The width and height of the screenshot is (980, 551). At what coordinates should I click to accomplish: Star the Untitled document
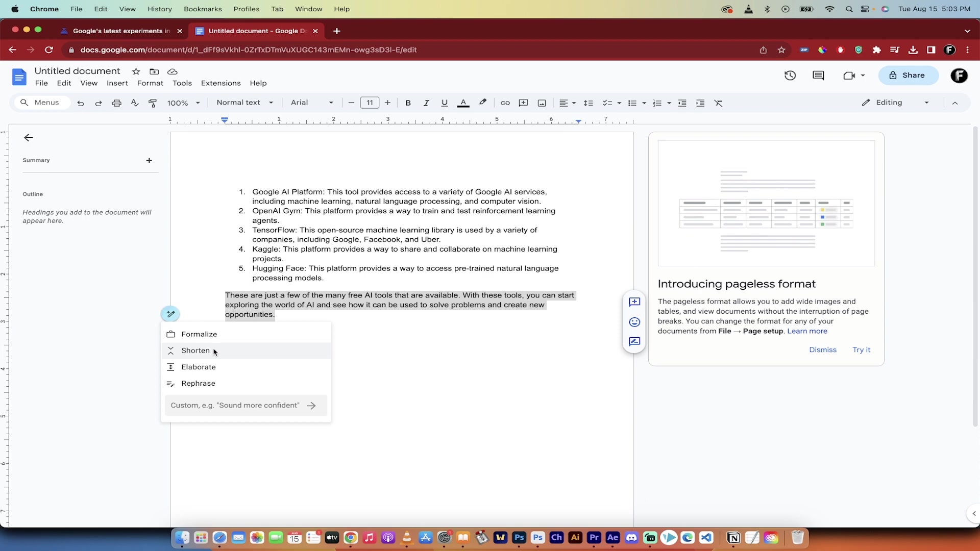click(x=135, y=71)
